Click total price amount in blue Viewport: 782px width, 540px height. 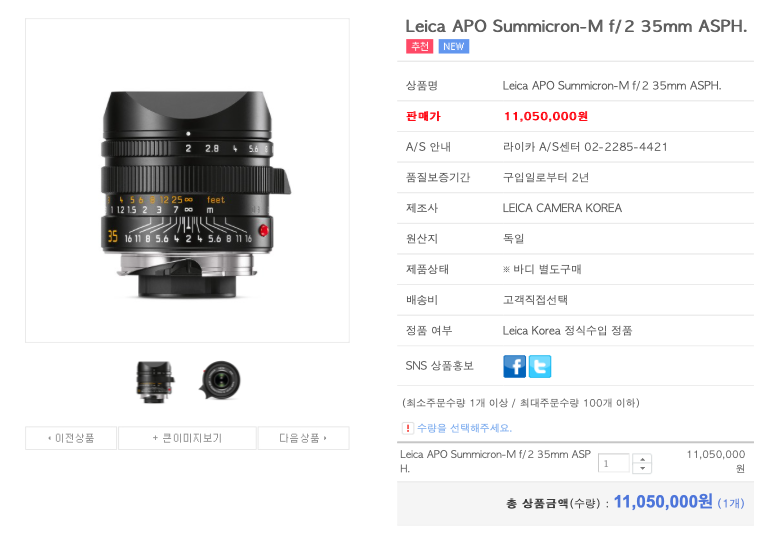pos(663,502)
